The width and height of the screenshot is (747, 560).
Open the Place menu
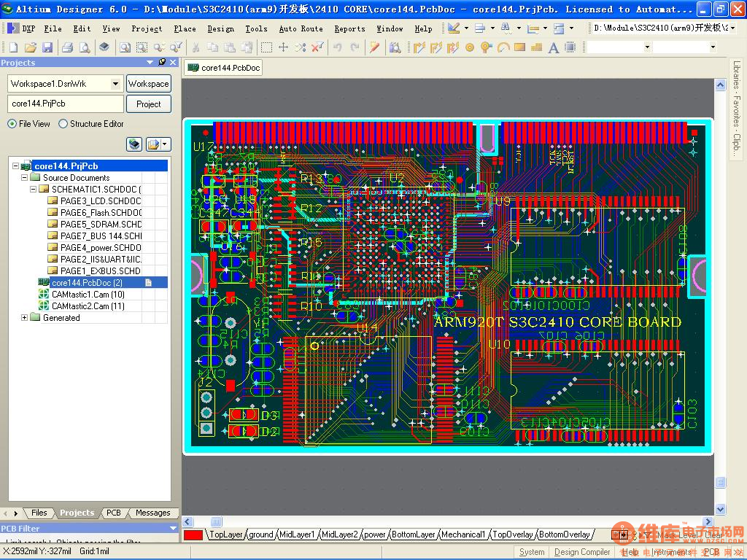[x=185, y=28]
